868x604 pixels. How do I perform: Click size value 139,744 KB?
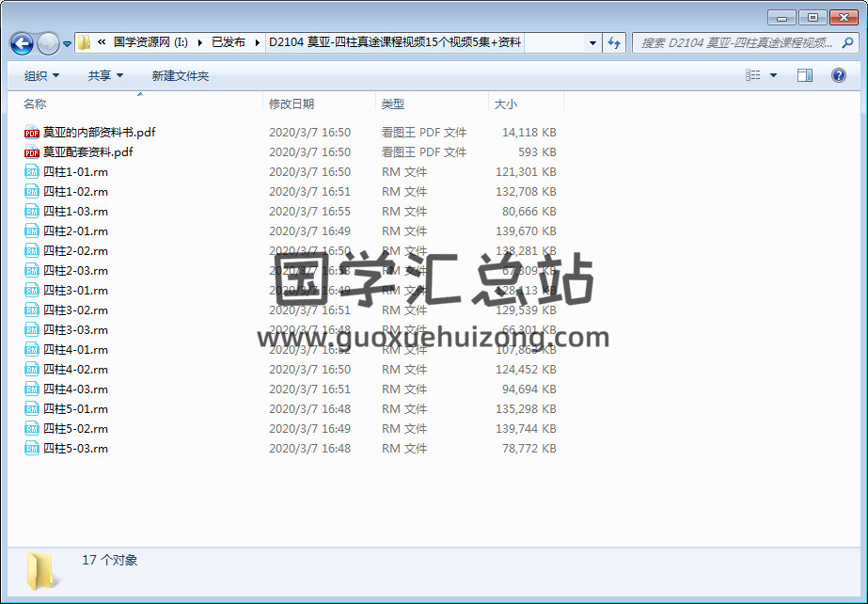pyautogui.click(x=526, y=428)
